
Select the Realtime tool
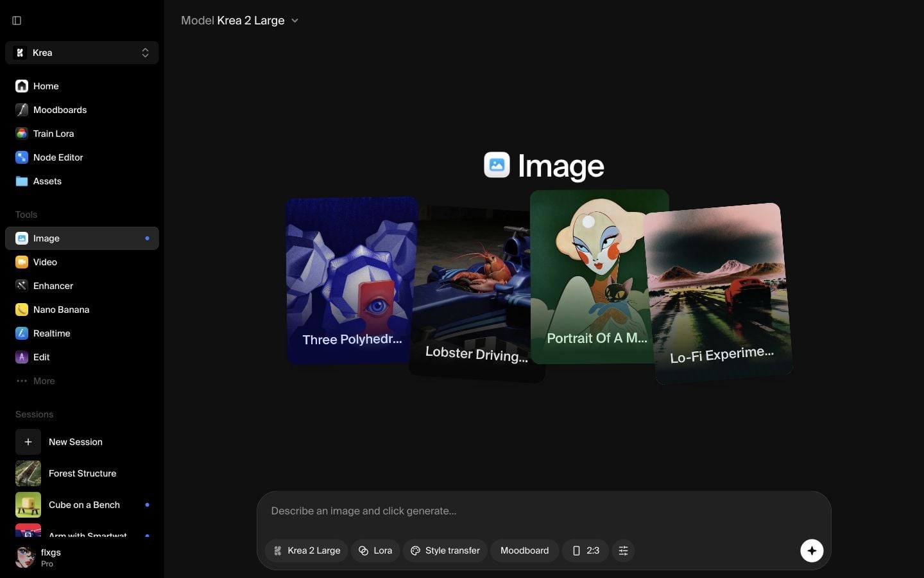(x=81, y=333)
